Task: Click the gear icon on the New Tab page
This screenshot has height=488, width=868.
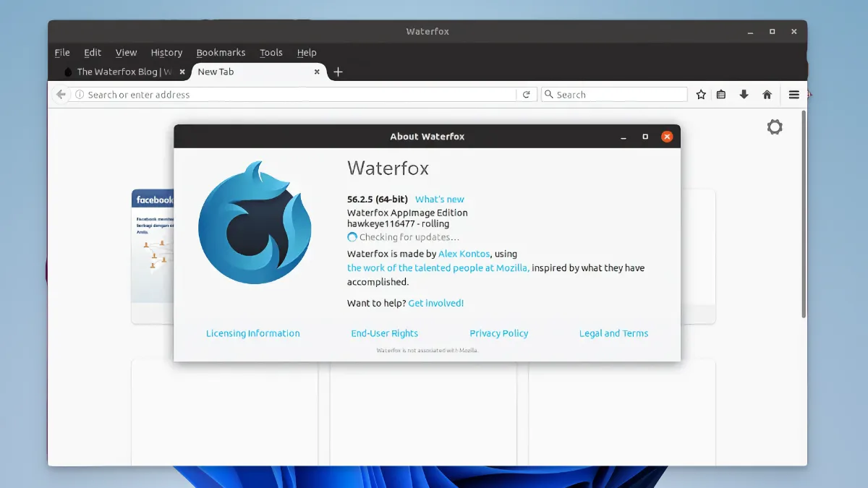Action: [775, 127]
